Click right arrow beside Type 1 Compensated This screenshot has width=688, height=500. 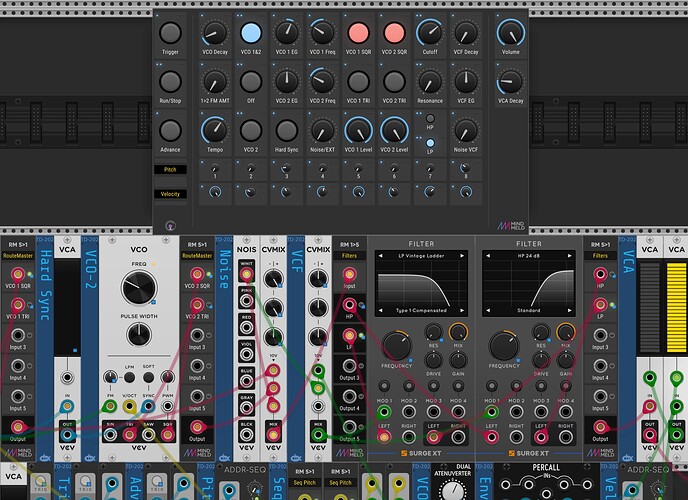click(462, 310)
